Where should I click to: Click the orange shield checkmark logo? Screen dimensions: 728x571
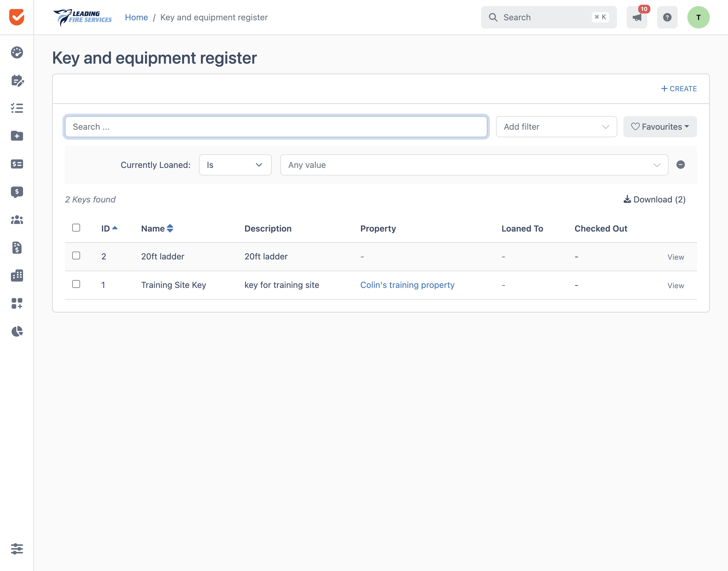[17, 17]
